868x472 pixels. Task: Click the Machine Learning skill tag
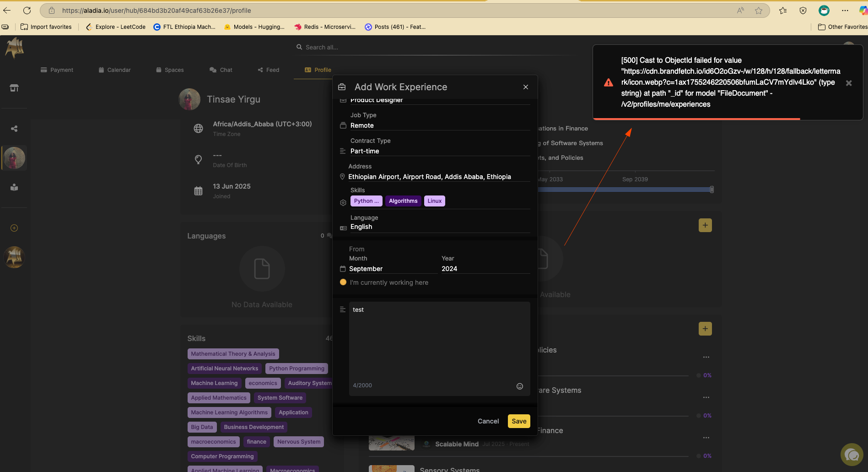tap(214, 383)
